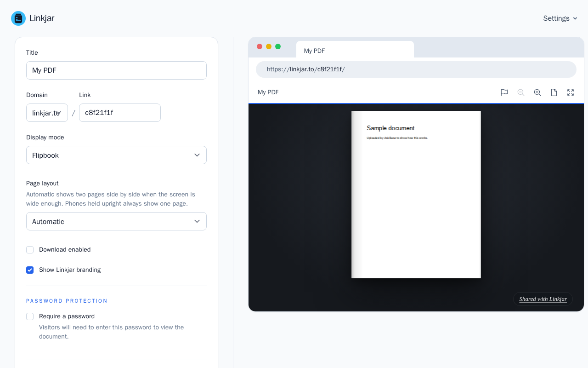588x368 pixels.
Task: Click the Page layout label
Action: (42, 184)
